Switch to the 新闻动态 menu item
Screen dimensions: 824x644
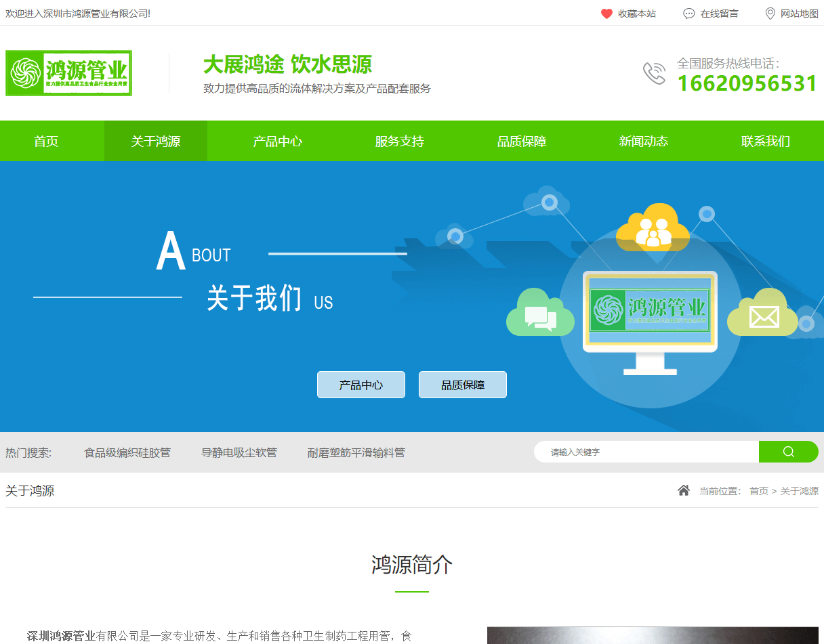click(x=642, y=141)
